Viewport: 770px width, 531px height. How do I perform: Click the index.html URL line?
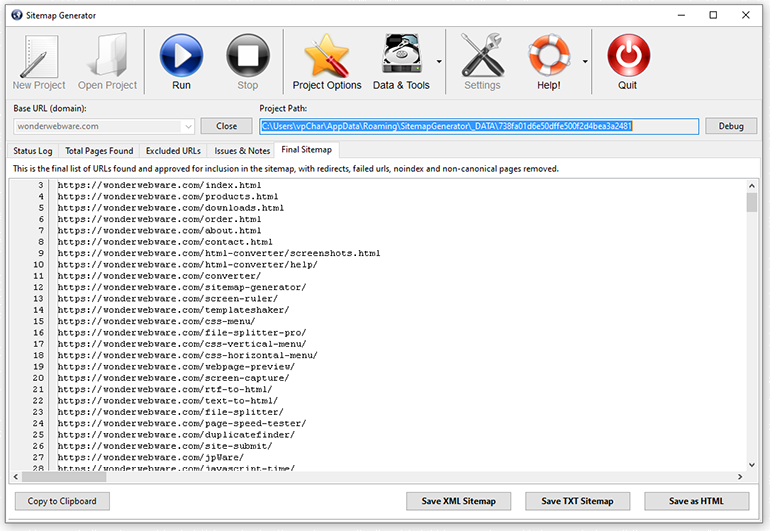coord(159,185)
